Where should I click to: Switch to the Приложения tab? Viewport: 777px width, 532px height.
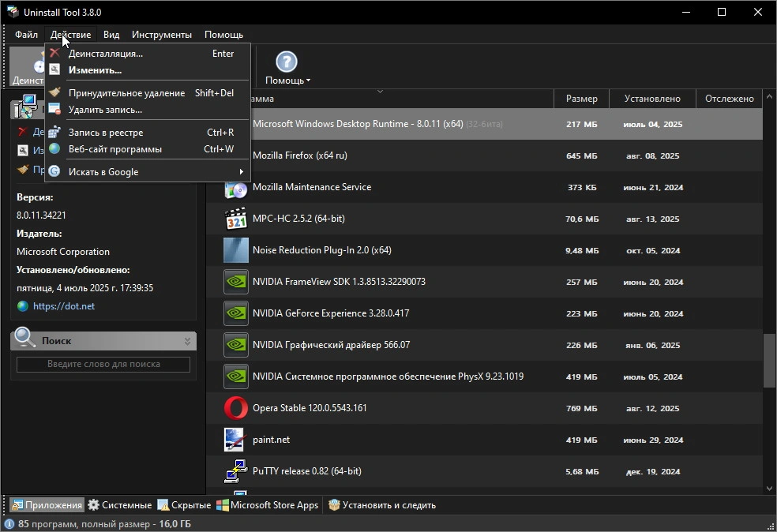(47, 504)
